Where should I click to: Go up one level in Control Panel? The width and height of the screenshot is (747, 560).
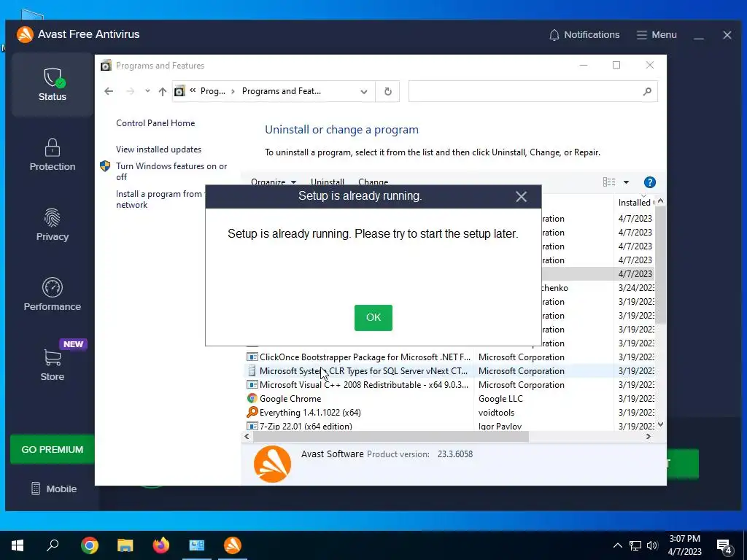[163, 91]
